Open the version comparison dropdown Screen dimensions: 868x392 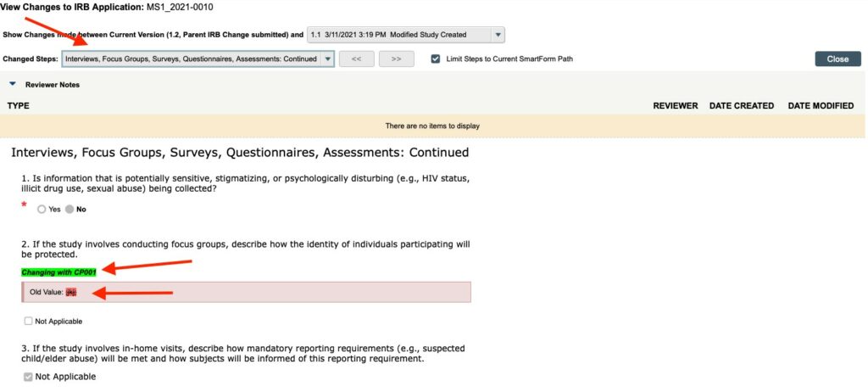(x=405, y=35)
